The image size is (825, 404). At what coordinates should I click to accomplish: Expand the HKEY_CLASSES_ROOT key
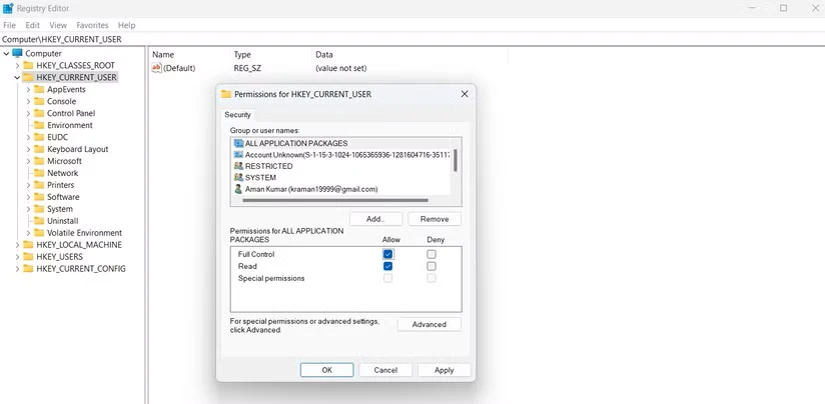coord(17,65)
